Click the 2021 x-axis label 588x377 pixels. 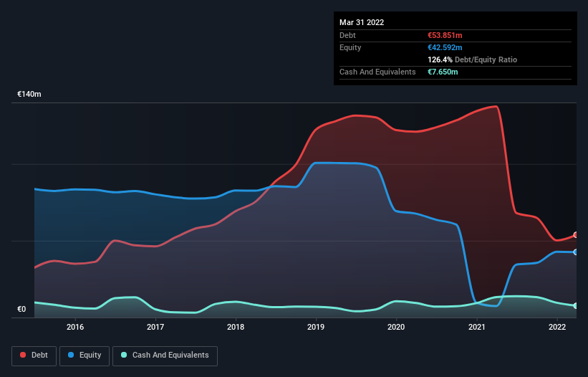pyautogui.click(x=476, y=327)
